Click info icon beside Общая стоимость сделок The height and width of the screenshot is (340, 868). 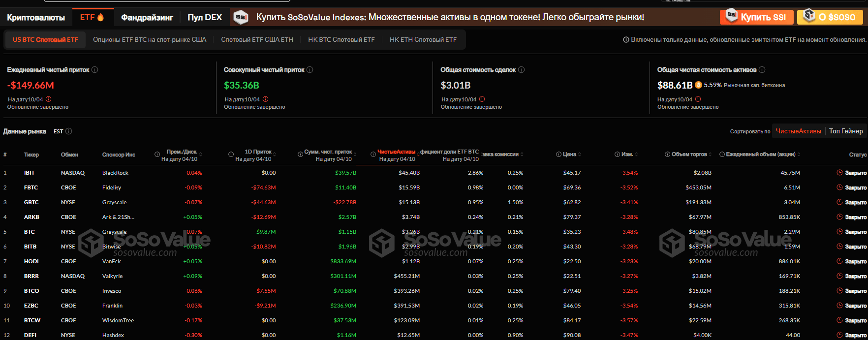522,70
